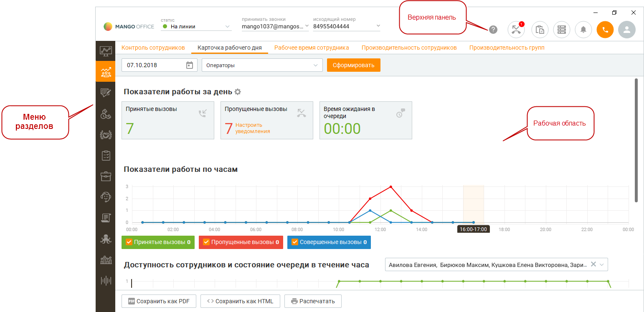The image size is (644, 312).
Task: Click the orange phone dial button
Action: click(605, 30)
